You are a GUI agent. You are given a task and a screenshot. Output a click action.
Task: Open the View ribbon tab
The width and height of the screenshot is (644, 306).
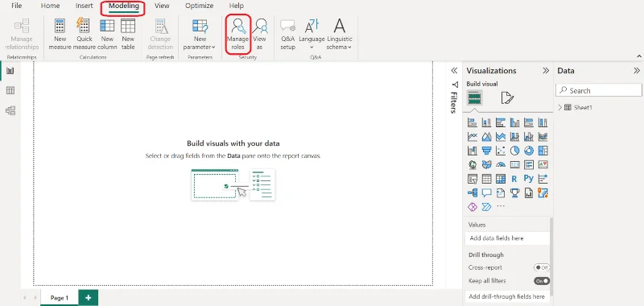pyautogui.click(x=162, y=6)
